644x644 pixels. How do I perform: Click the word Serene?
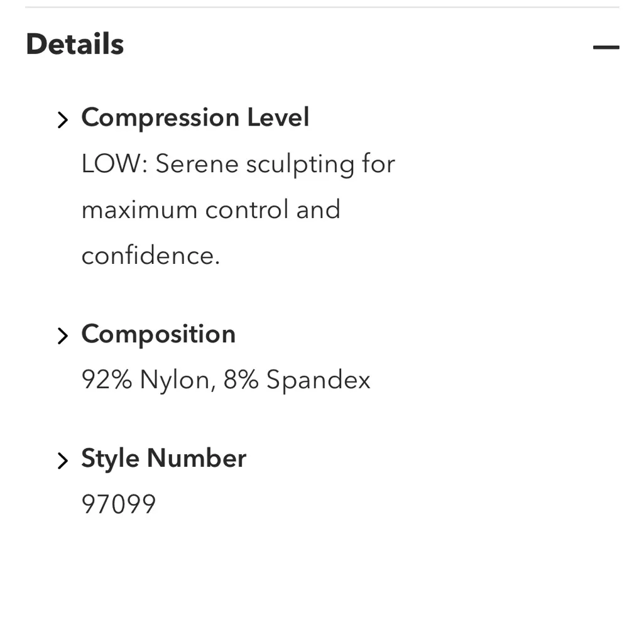197,165
